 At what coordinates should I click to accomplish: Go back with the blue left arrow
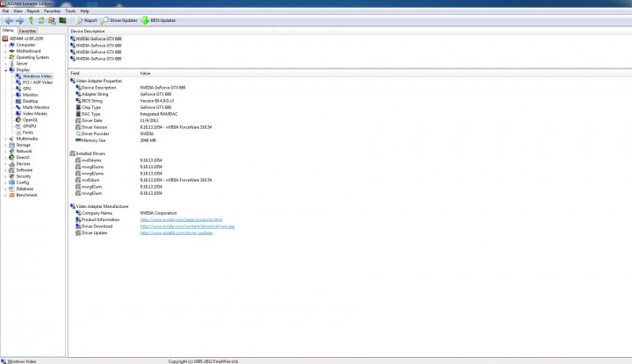9,20
